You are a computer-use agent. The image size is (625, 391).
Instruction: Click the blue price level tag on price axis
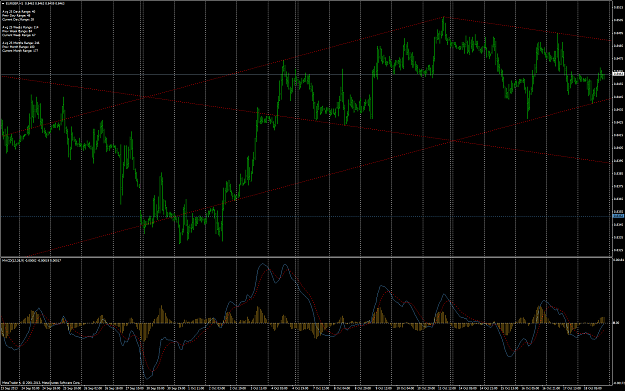(618, 216)
